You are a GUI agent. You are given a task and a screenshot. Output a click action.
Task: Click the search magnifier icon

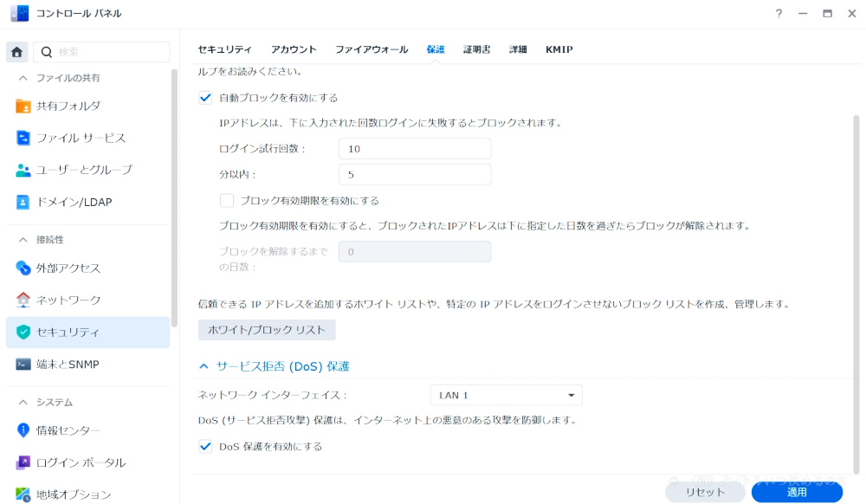pyautogui.click(x=47, y=52)
